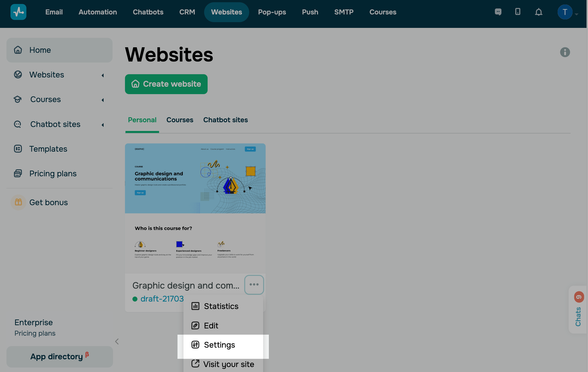This screenshot has height=372, width=588.
Task: Select Settings in the context menu
Action: click(219, 345)
